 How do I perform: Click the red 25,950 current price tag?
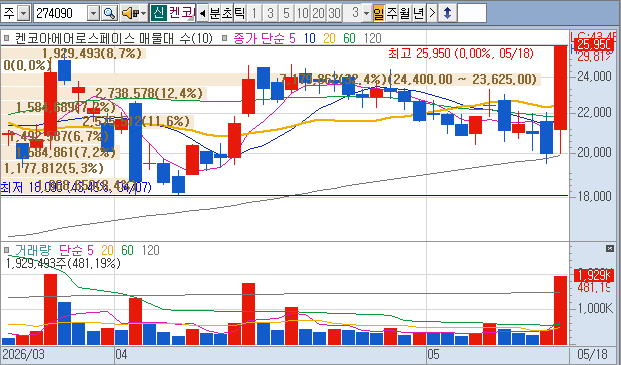point(593,44)
